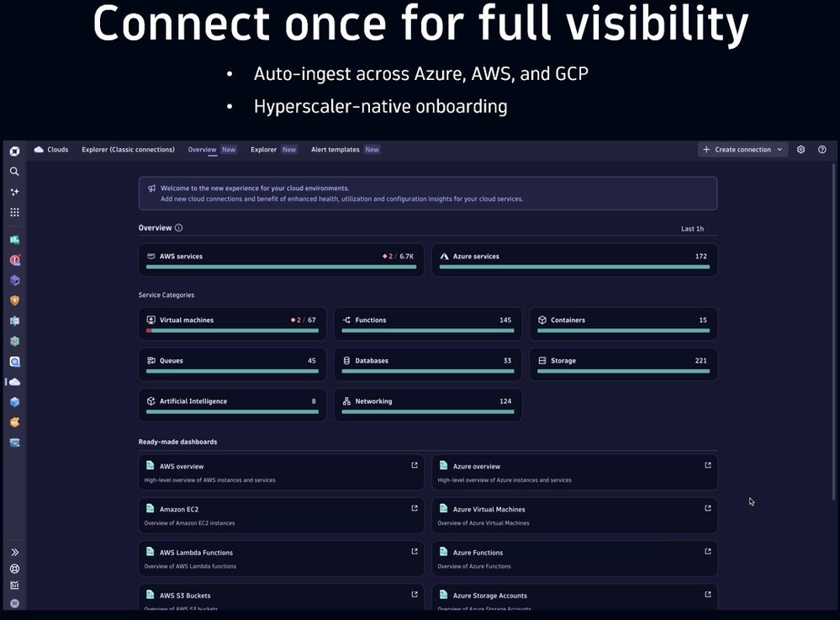Viewport: 840px width, 620px height.
Task: Open the Amazon EC2 dashboard title
Action: click(179, 509)
